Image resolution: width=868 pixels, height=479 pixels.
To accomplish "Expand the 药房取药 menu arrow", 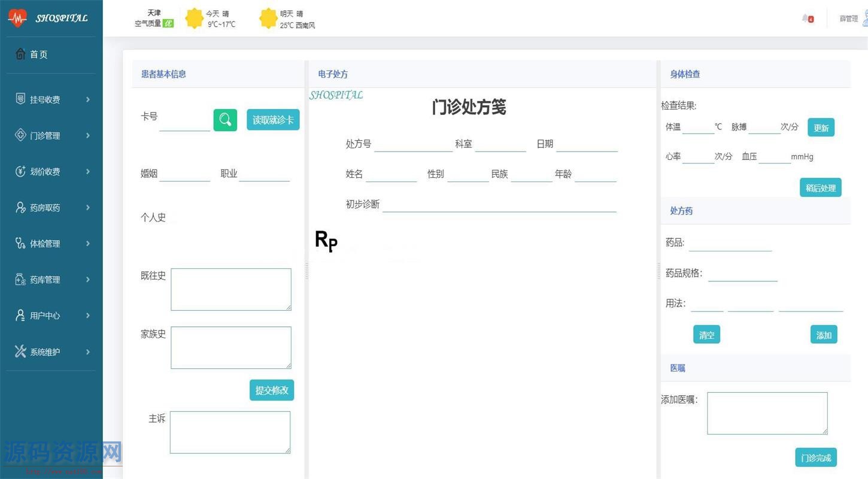I will 88,207.
